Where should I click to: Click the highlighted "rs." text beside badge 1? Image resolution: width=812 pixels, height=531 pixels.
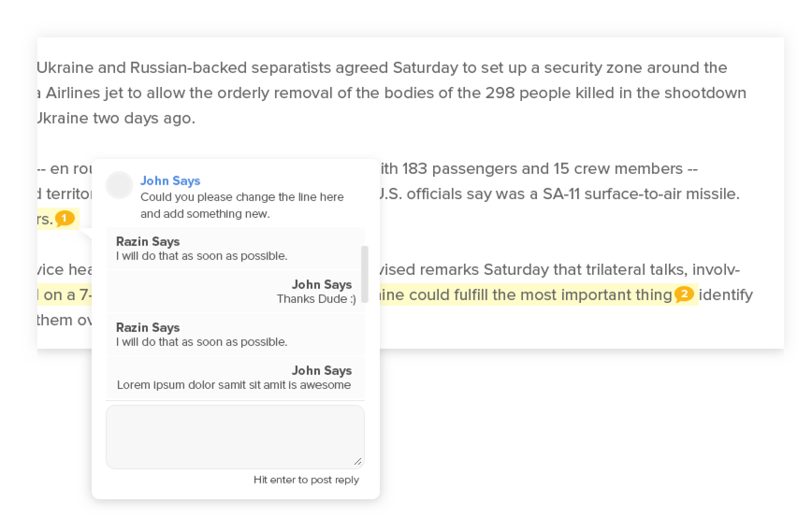(45, 219)
